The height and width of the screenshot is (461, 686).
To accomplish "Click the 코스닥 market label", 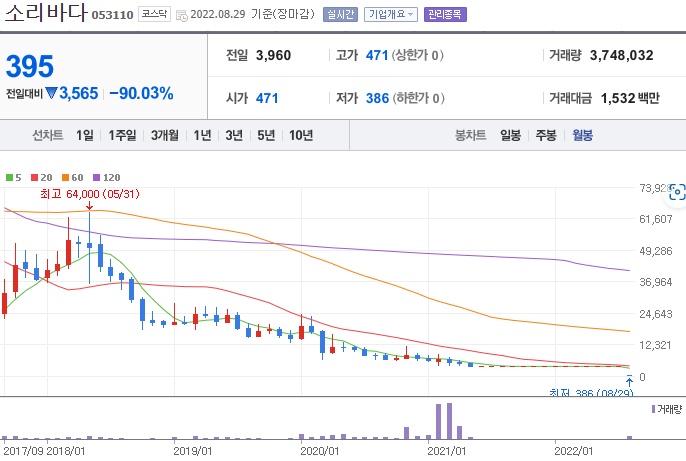I will [x=154, y=14].
